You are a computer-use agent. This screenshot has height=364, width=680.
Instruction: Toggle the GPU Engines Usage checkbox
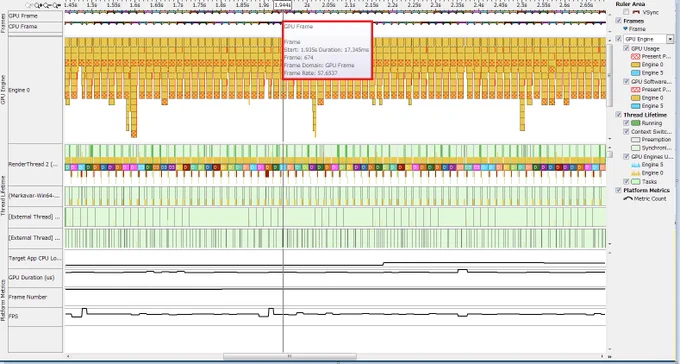click(x=626, y=157)
